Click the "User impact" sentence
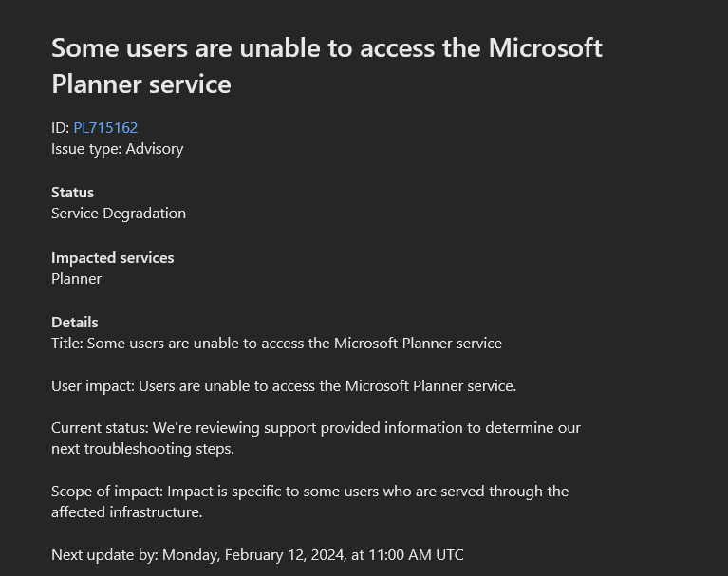728x576 pixels. coord(284,385)
